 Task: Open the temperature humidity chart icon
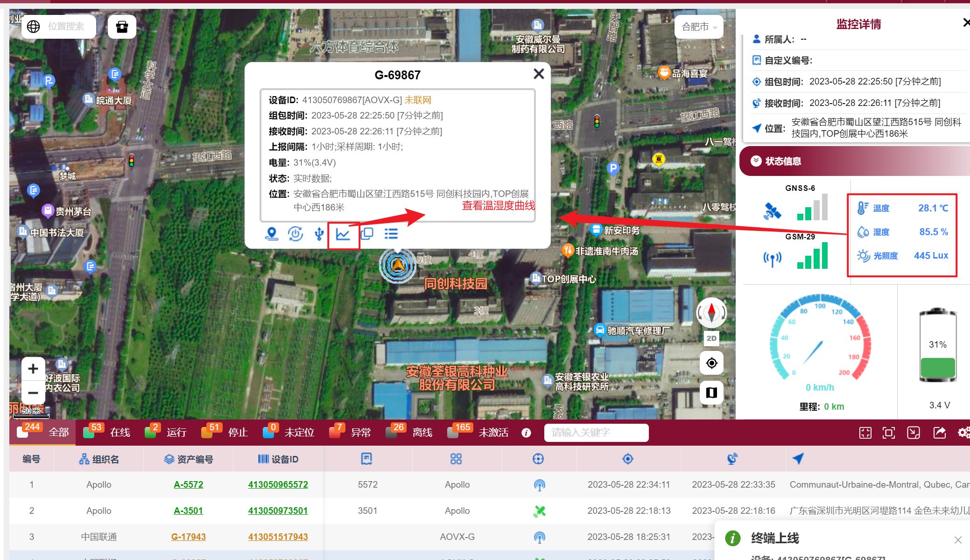pos(343,234)
